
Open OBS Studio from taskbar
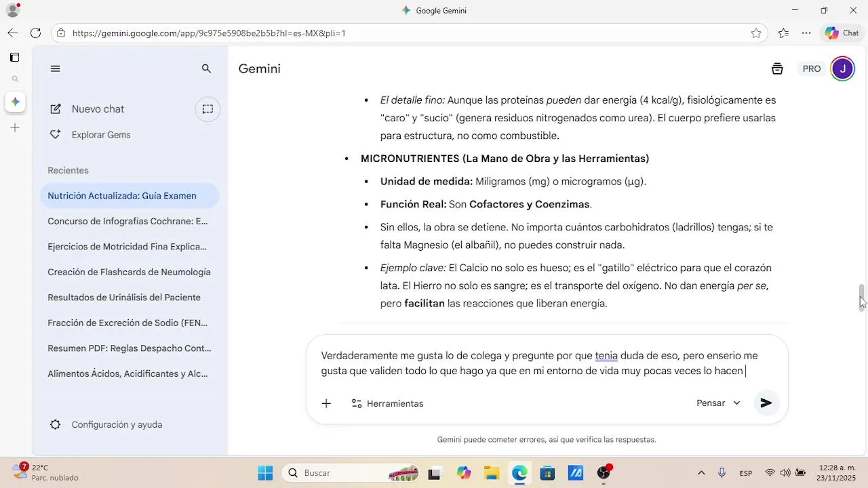click(x=604, y=473)
